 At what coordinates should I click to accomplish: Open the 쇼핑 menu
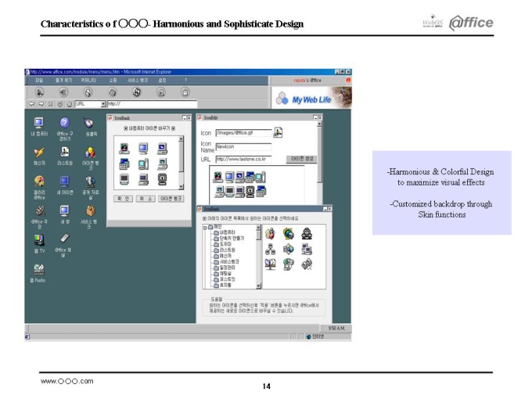pos(113,81)
